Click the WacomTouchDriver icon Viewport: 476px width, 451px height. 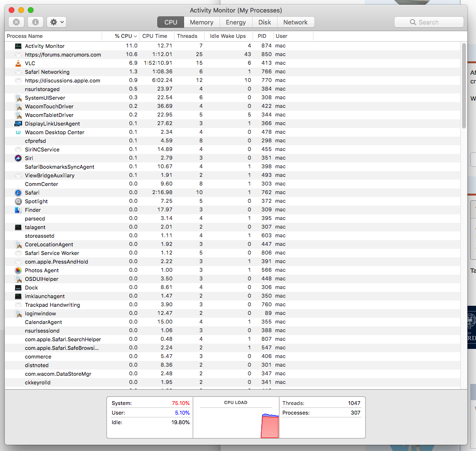[18, 106]
